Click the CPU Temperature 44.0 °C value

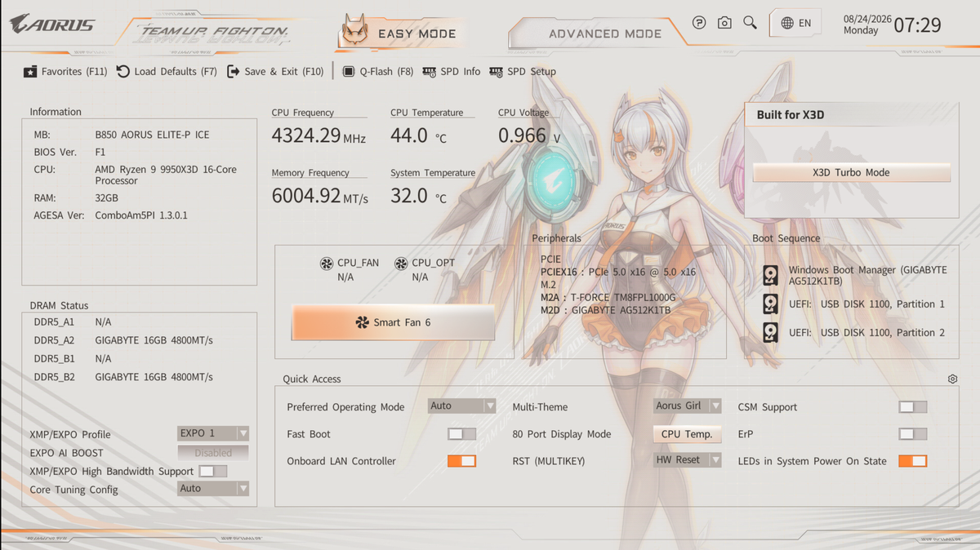coord(418,135)
